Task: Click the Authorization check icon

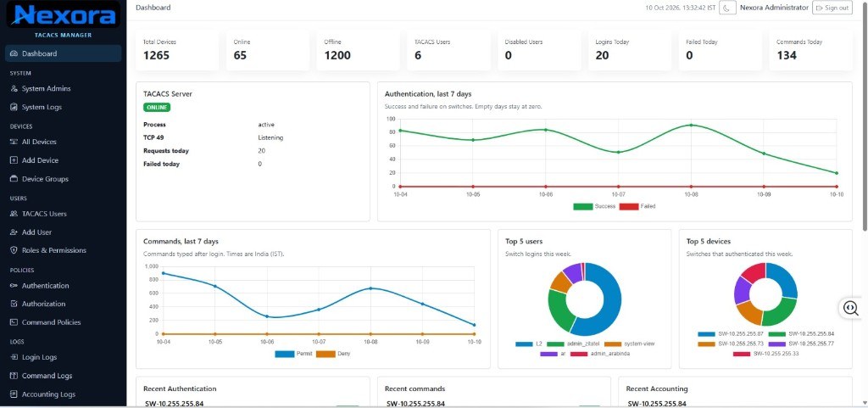Action: (14, 304)
